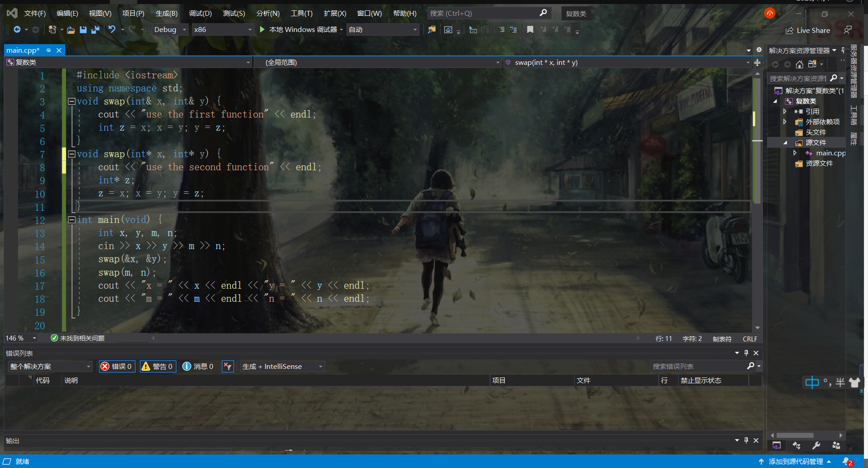The image size is (868, 468).
Task: Click the Solution Explorer horizontal scrollbar thumb
Action: click(x=795, y=436)
